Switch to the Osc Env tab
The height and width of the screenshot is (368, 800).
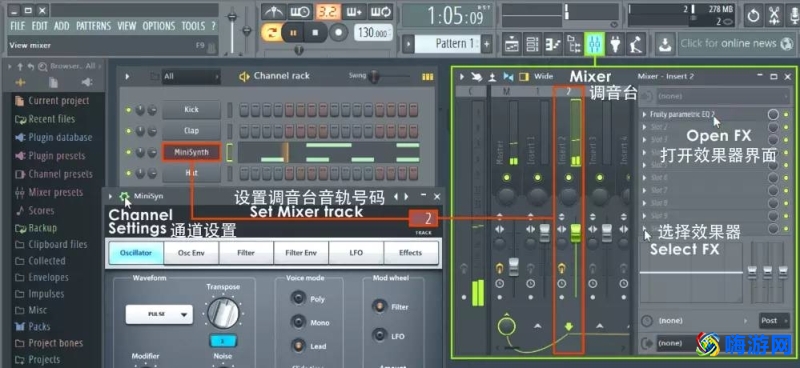pyautogui.click(x=191, y=253)
